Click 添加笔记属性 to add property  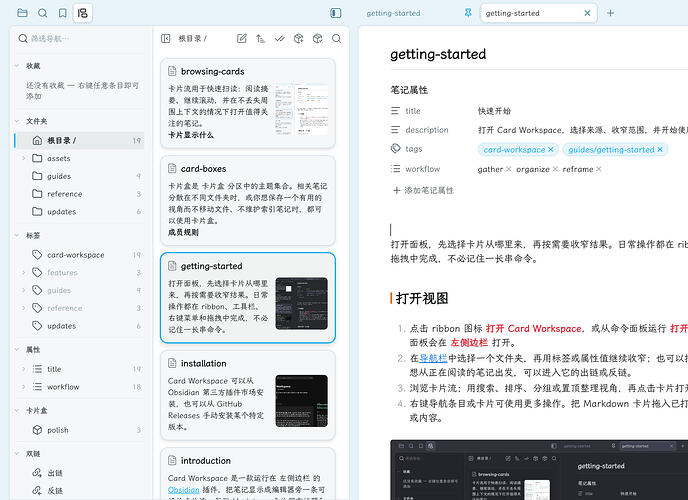(423, 190)
